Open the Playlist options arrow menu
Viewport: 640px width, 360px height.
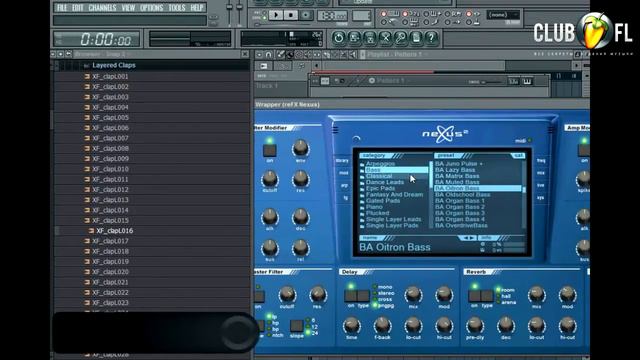coord(259,54)
